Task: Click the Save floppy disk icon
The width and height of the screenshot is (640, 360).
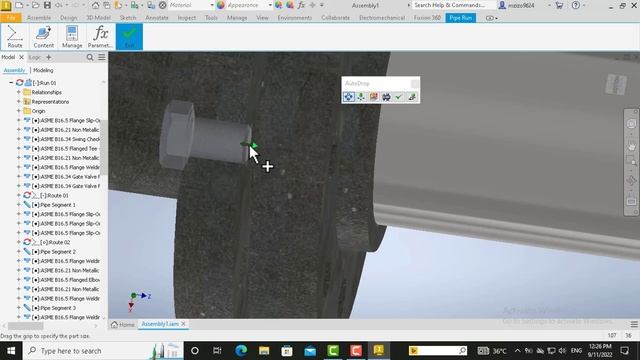Action: (47, 5)
